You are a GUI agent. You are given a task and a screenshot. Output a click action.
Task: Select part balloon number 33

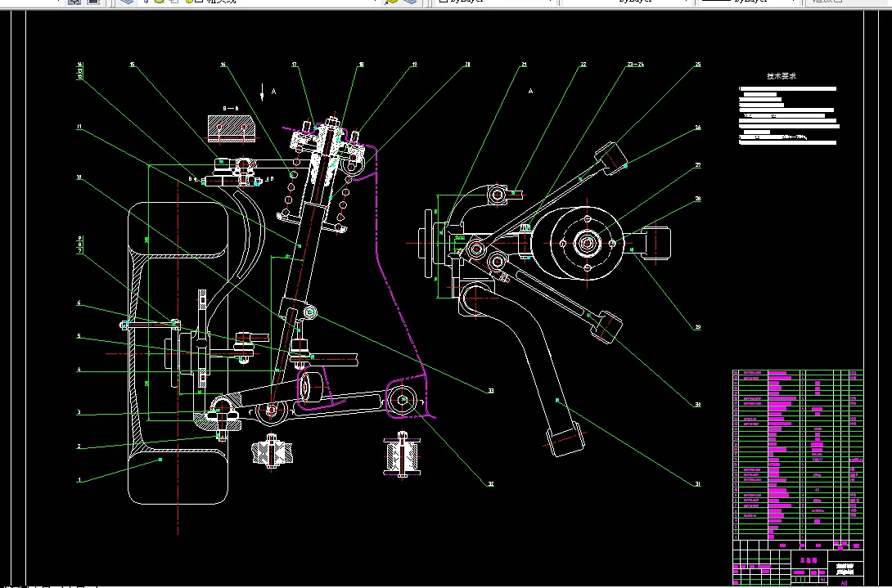click(491, 391)
